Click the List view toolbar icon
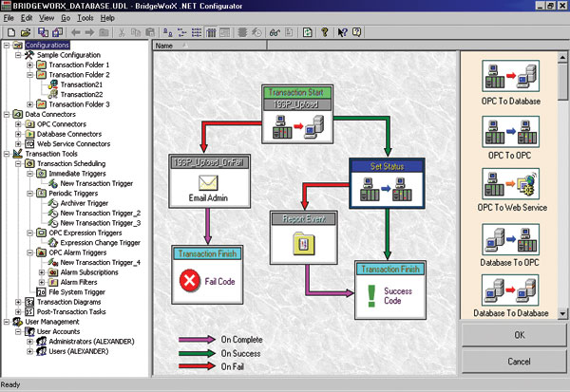Image resolution: width=570 pixels, height=392 pixels. (197, 32)
